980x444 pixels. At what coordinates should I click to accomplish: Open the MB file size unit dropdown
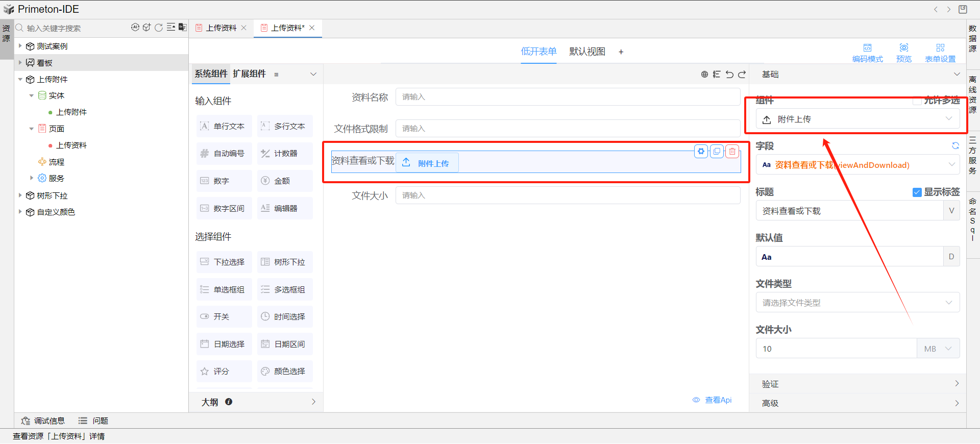pyautogui.click(x=938, y=349)
